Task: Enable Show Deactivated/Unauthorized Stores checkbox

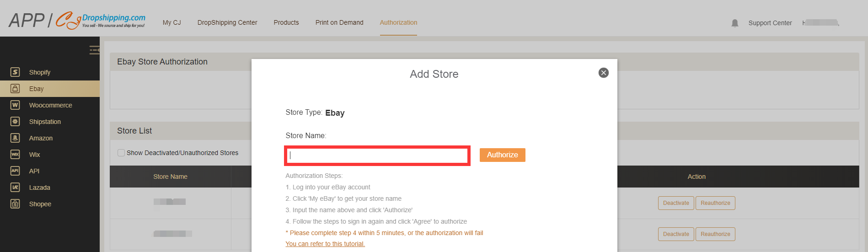Action: pos(121,153)
